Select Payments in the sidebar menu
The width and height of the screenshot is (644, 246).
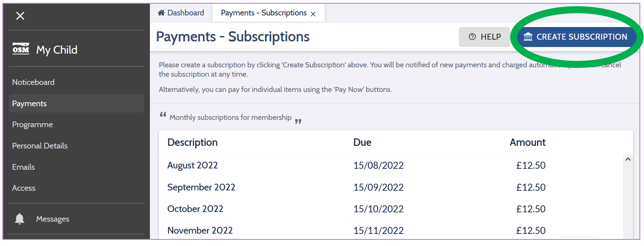click(30, 103)
